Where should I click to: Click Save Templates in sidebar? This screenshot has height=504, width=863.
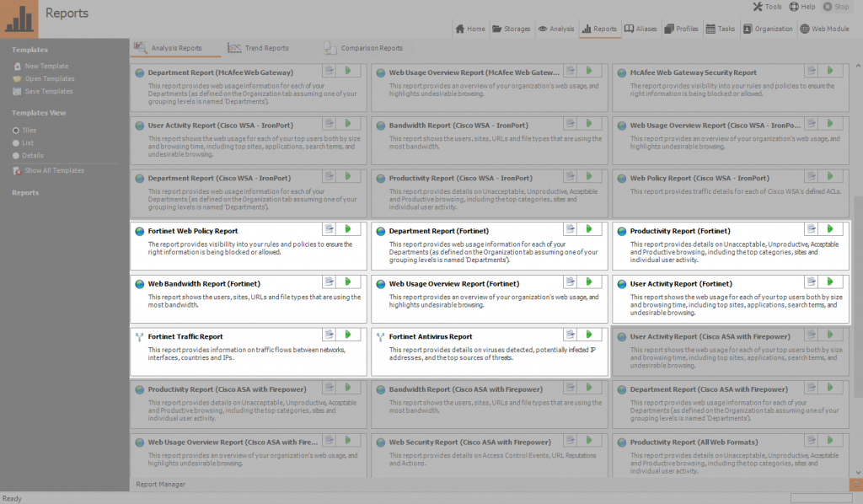pos(43,91)
